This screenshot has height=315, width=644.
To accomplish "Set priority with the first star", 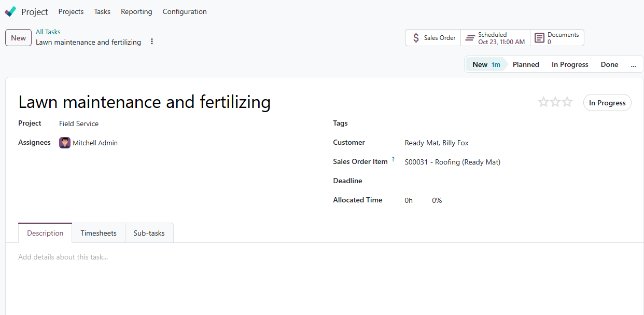I will tap(543, 102).
